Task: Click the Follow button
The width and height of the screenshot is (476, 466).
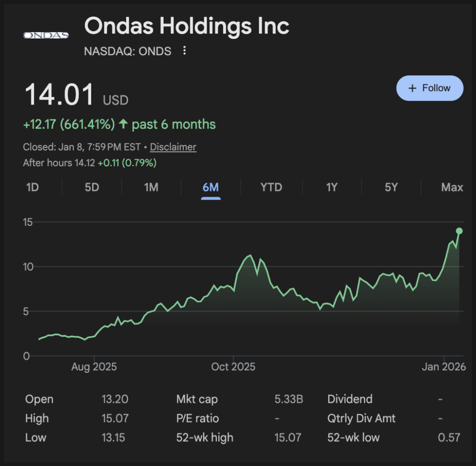Action: tap(430, 88)
